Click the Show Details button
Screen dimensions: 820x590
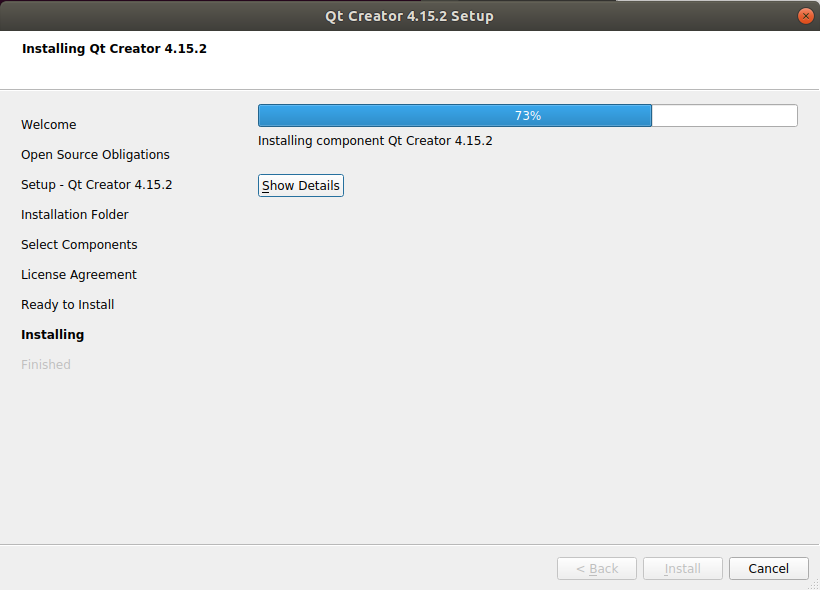[x=301, y=186]
